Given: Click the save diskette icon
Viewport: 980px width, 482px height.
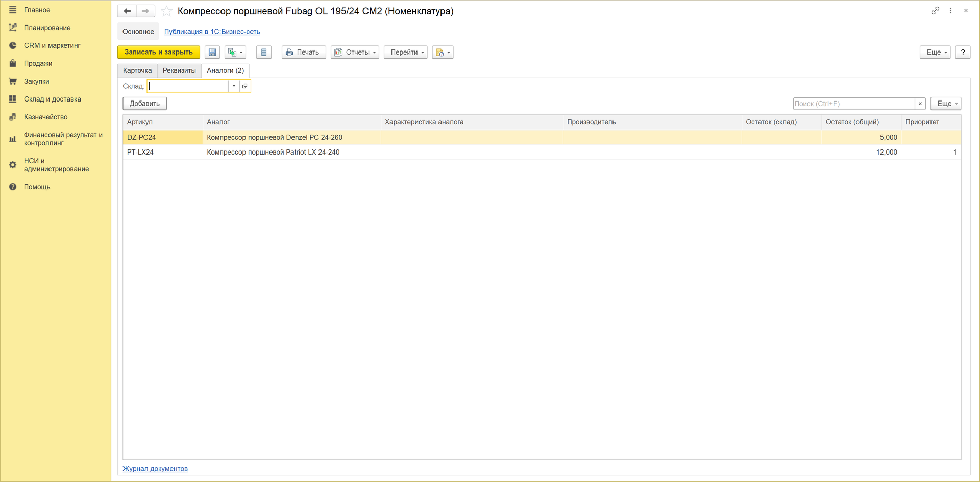Looking at the screenshot, I should [212, 53].
